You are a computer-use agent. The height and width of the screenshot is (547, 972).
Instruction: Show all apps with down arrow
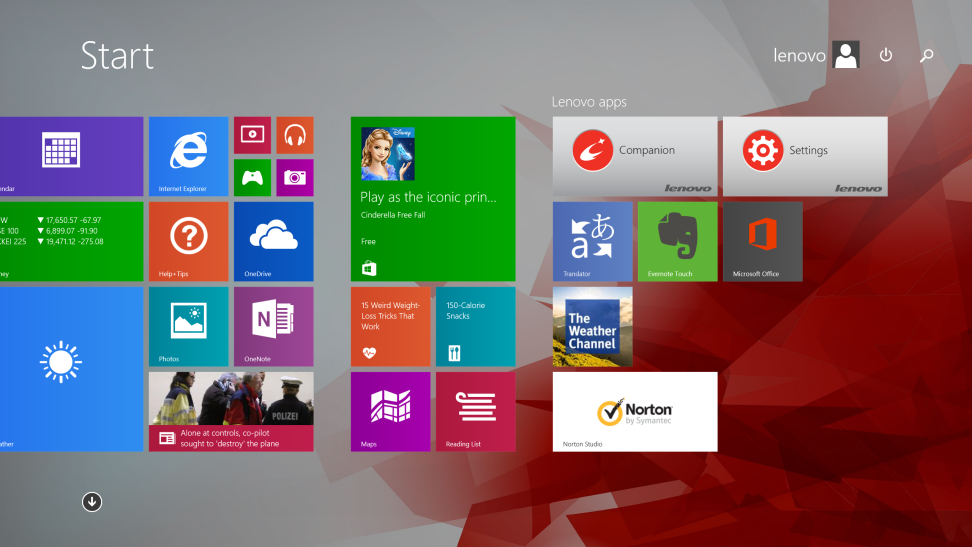tap(92, 502)
